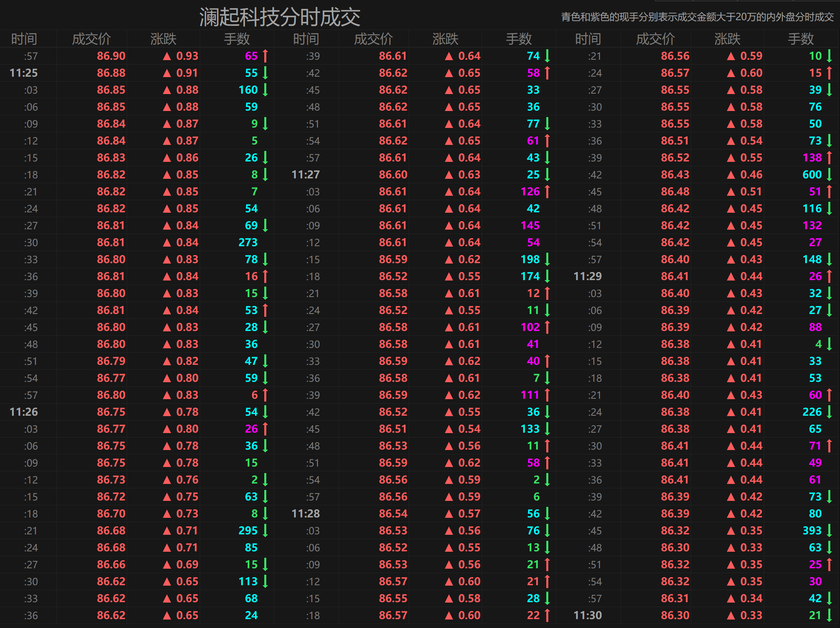Click the 手数 value 273
840x628 pixels.
pos(248,243)
